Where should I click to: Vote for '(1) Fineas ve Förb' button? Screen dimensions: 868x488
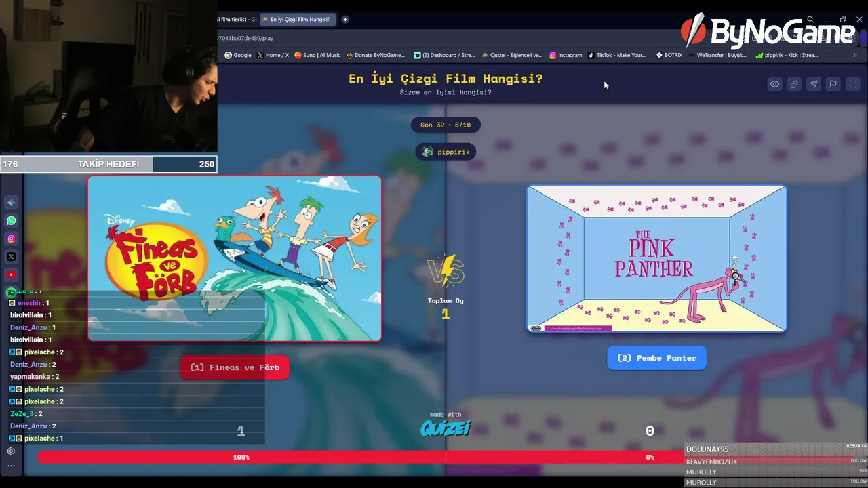(235, 367)
